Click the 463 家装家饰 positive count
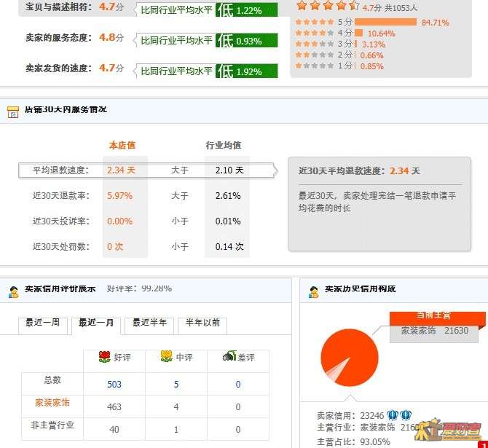 coord(114,407)
